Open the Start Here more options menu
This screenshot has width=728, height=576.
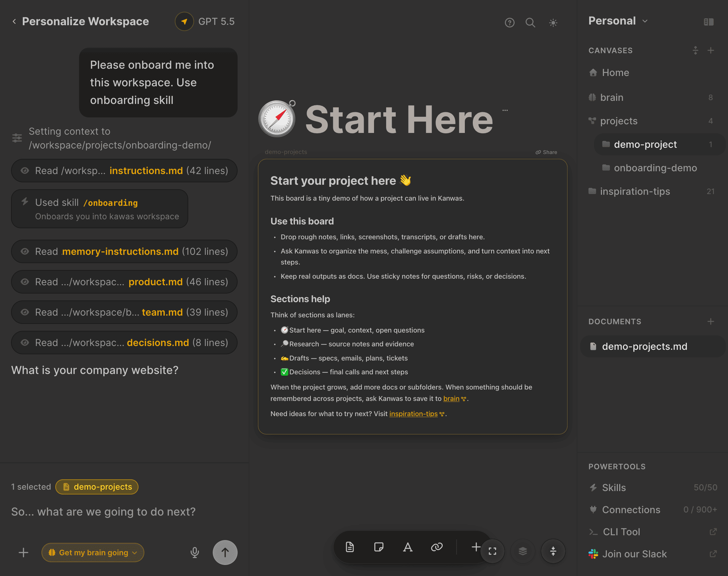[505, 110]
